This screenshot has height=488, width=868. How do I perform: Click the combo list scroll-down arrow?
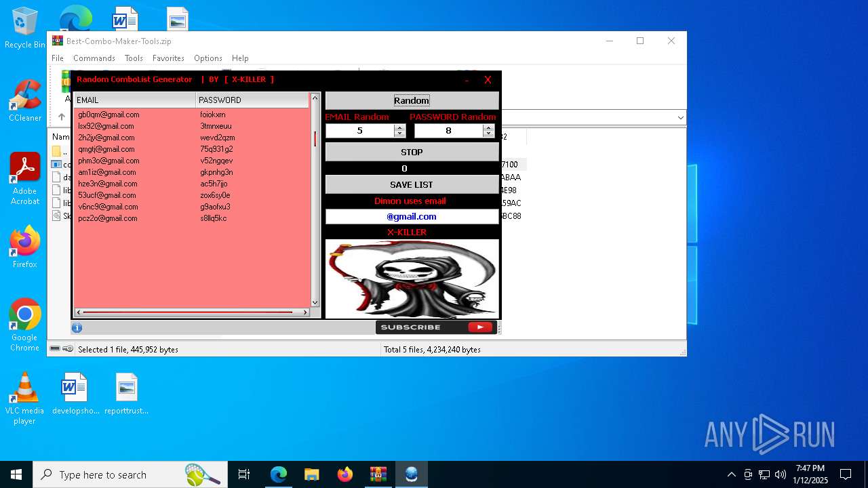click(315, 302)
